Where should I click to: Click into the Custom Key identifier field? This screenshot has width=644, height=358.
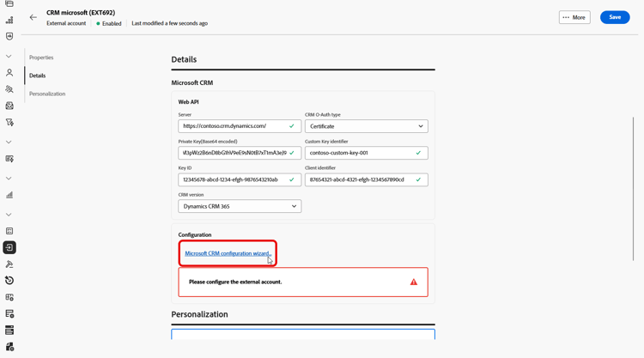pos(367,153)
